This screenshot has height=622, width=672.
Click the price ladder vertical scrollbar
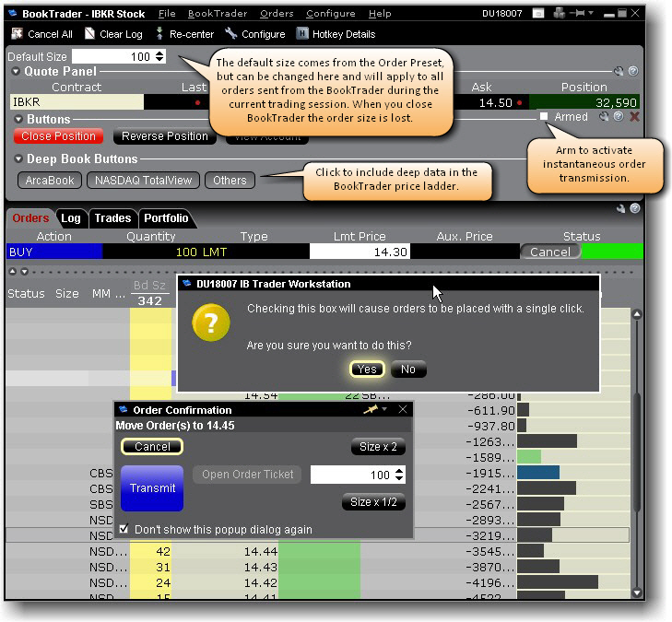tap(636, 452)
